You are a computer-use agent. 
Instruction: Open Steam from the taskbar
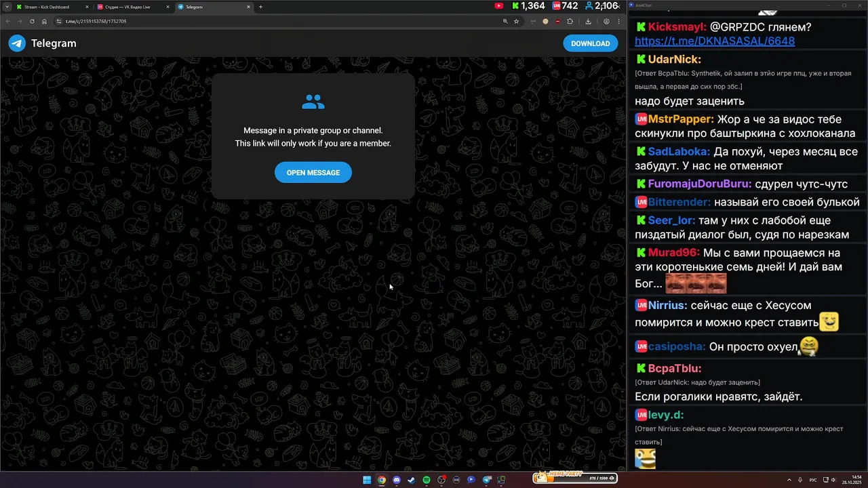[411, 480]
